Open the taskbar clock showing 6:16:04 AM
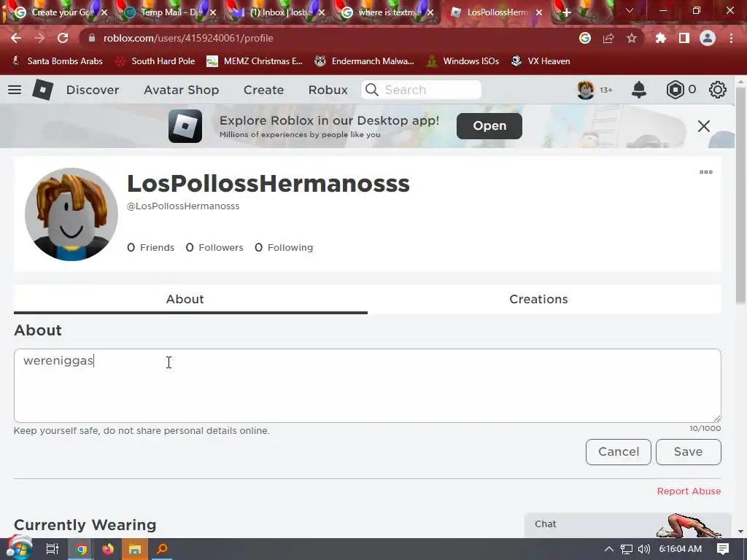This screenshot has width=747, height=560. (x=681, y=549)
